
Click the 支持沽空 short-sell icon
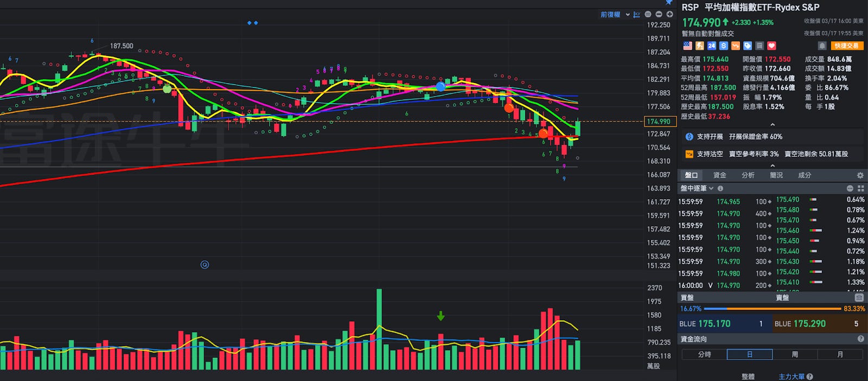click(x=689, y=154)
